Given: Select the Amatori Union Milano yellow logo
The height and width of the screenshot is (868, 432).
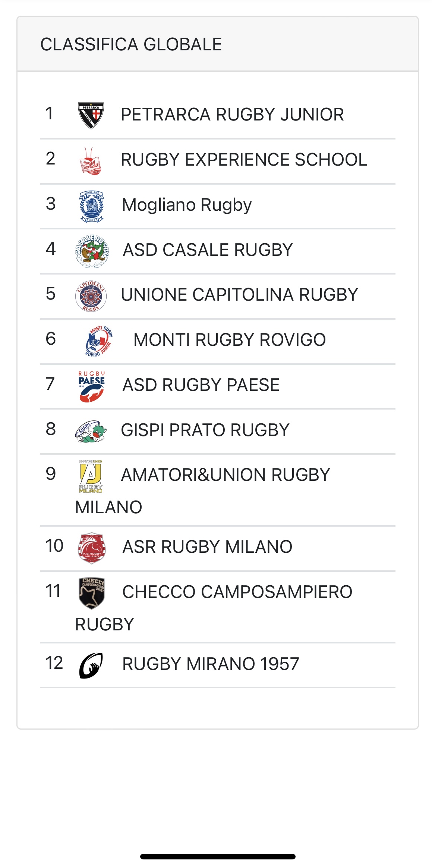Looking at the screenshot, I should tap(91, 476).
